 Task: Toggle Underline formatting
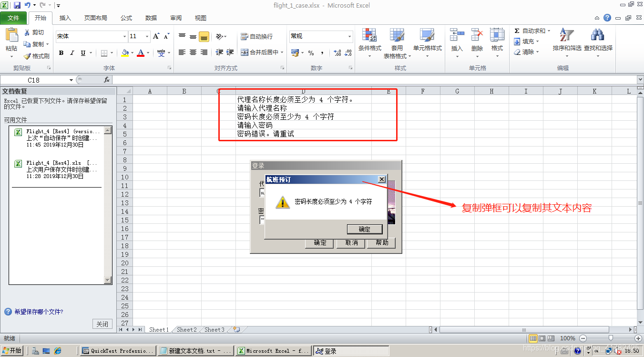pos(83,53)
